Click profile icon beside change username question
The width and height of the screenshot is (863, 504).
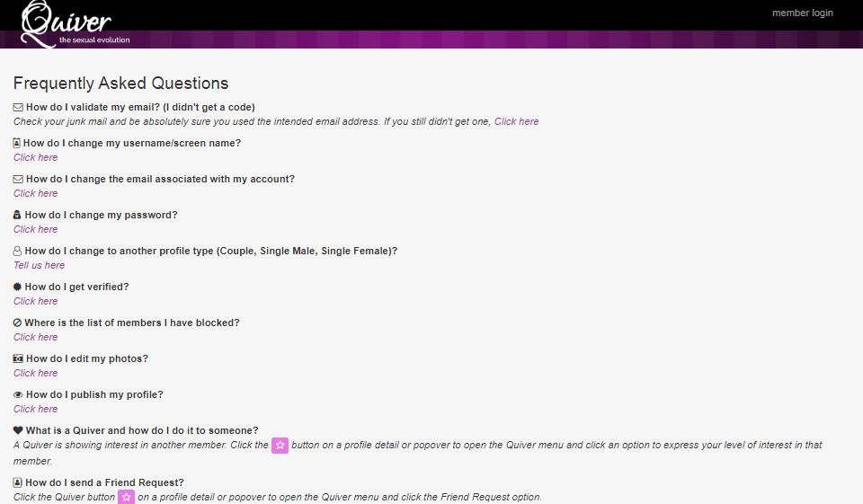point(17,143)
